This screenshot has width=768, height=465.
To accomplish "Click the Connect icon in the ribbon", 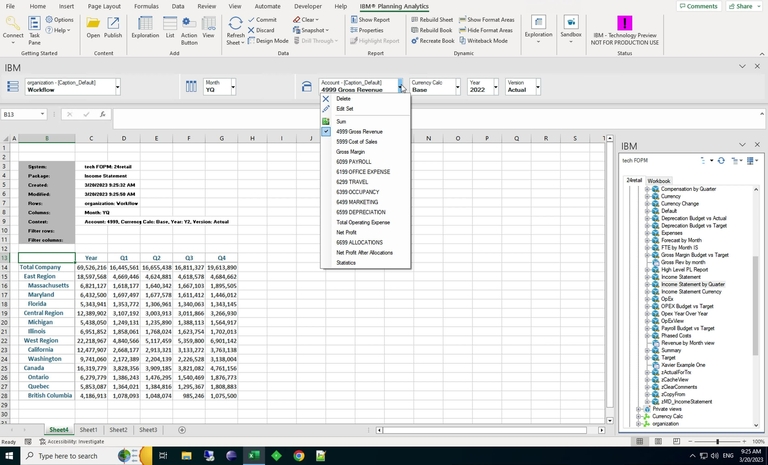I will coord(13,29).
